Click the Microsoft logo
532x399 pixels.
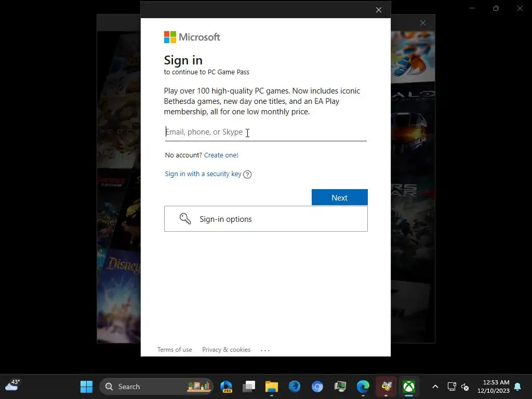tap(192, 37)
